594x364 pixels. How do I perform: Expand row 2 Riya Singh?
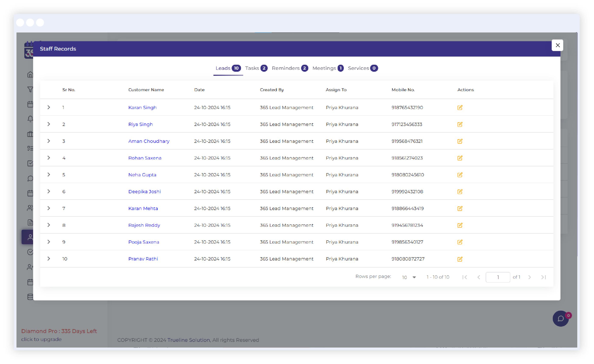click(49, 124)
